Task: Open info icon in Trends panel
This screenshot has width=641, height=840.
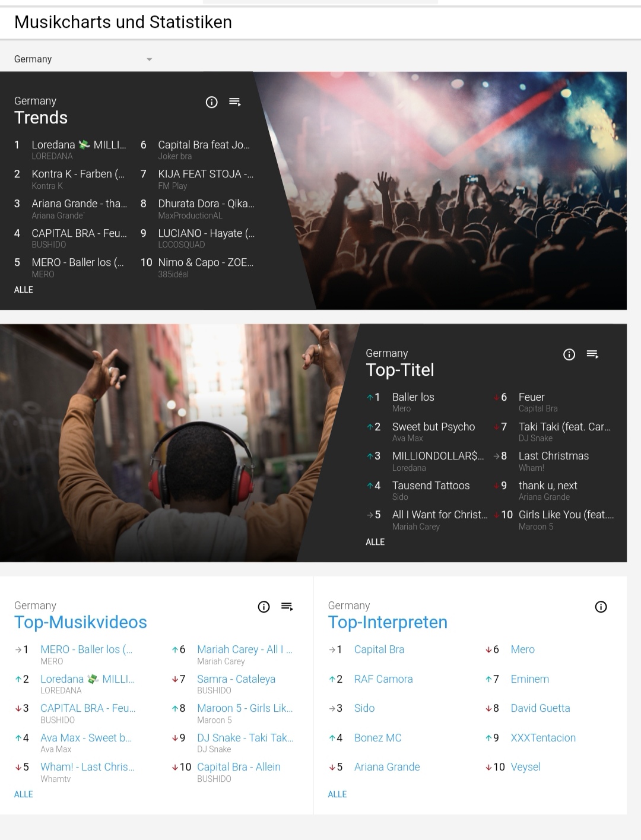Action: point(211,102)
